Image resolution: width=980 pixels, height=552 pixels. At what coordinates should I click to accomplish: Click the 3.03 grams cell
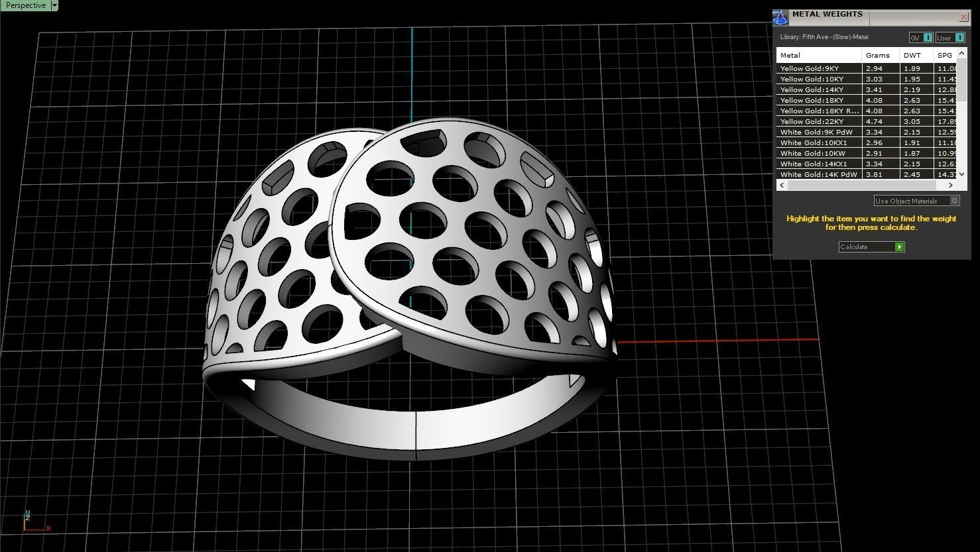click(x=881, y=79)
